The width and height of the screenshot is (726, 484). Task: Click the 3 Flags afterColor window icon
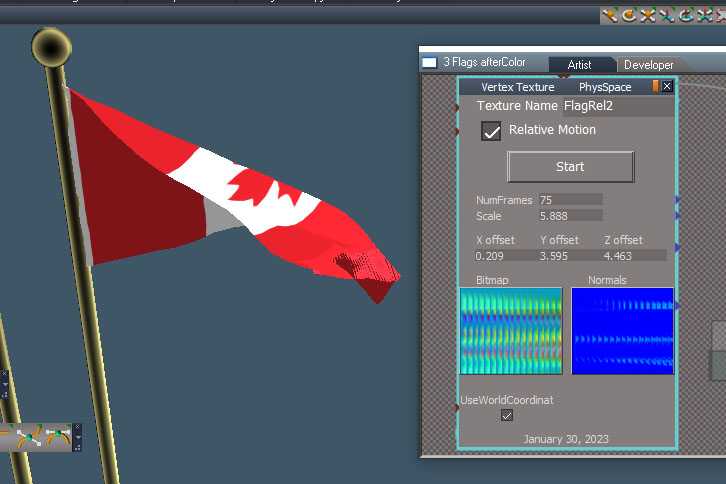[x=429, y=62]
